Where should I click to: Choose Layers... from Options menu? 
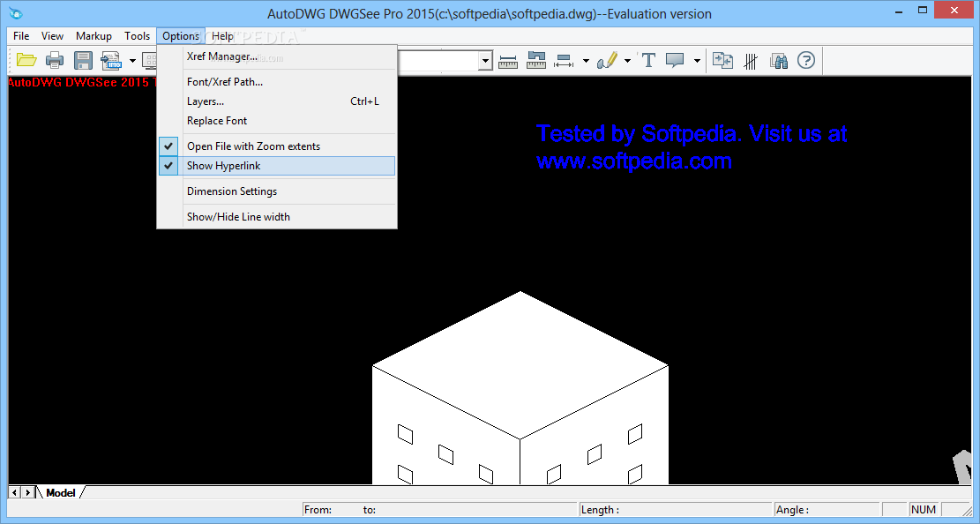(x=276, y=101)
